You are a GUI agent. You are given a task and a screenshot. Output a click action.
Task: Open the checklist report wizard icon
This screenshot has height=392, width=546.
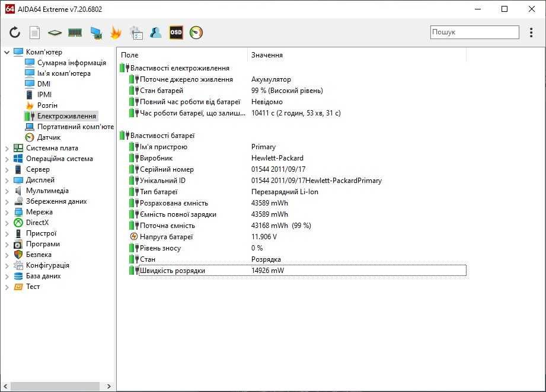(x=136, y=33)
